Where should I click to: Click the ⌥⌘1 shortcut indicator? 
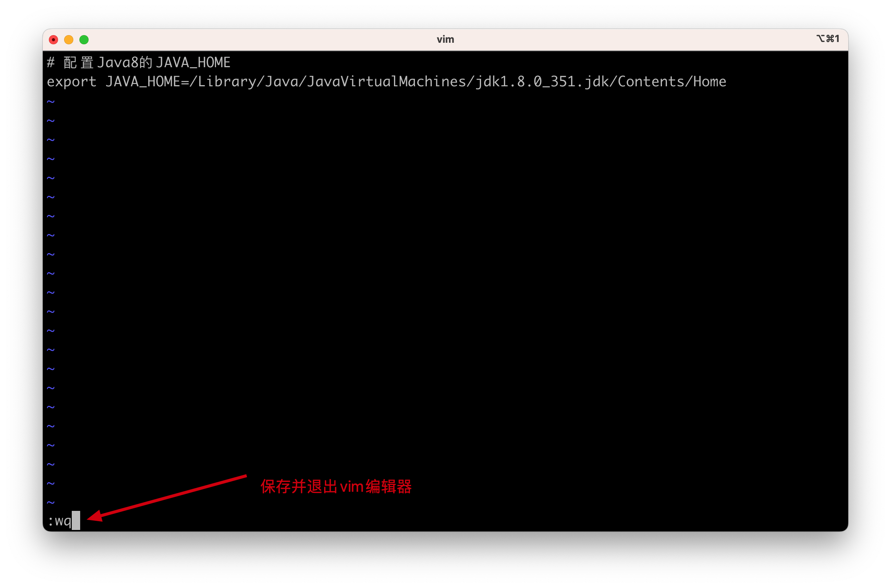click(x=828, y=39)
